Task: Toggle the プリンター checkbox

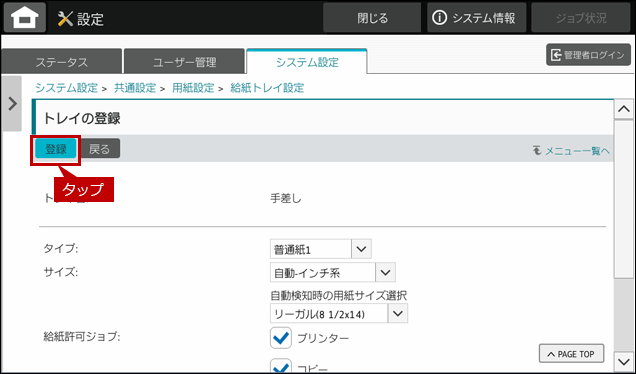Action: coord(281,338)
